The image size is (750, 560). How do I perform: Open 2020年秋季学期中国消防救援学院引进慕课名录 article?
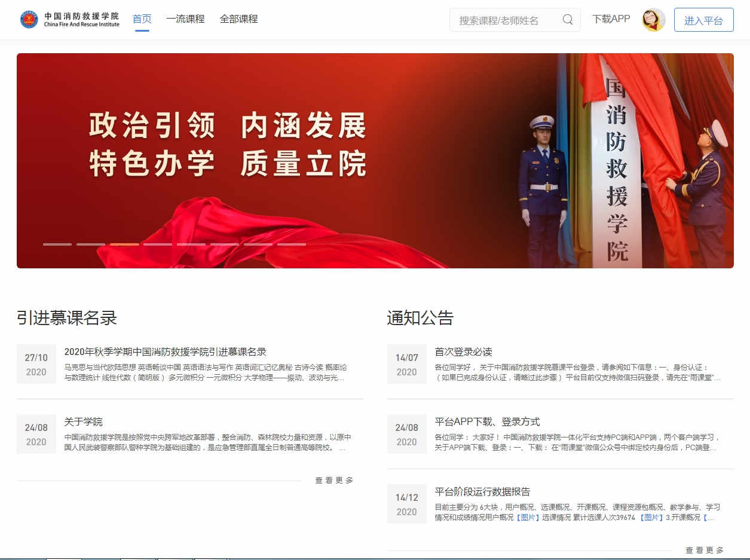pyautogui.click(x=166, y=352)
